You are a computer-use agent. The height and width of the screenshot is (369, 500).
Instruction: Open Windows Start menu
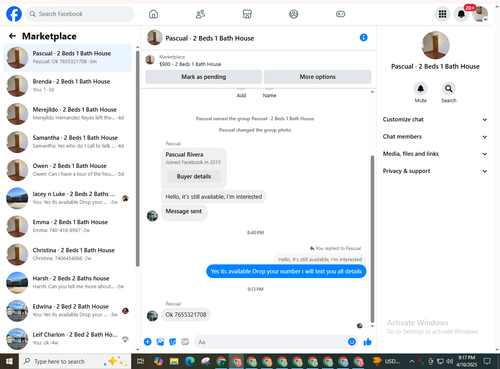click(9, 361)
